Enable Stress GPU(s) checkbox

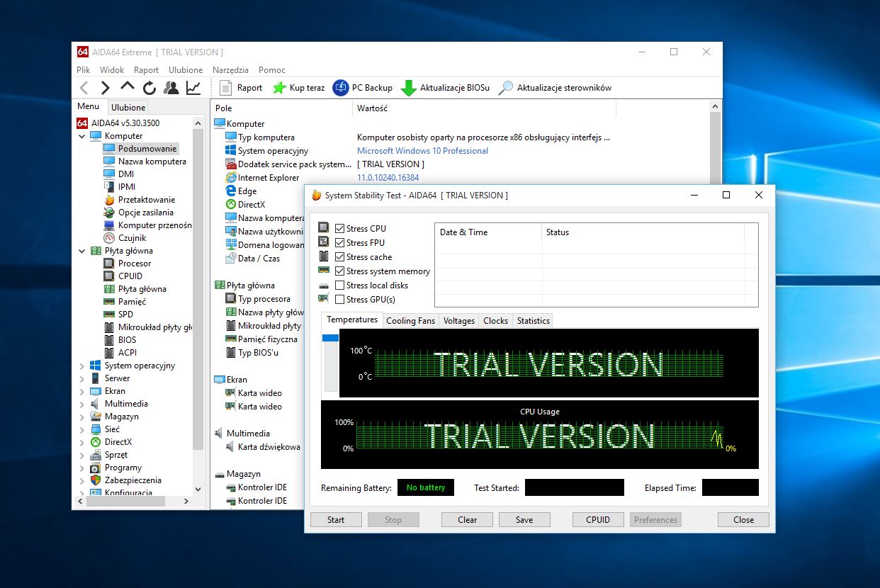(x=340, y=300)
